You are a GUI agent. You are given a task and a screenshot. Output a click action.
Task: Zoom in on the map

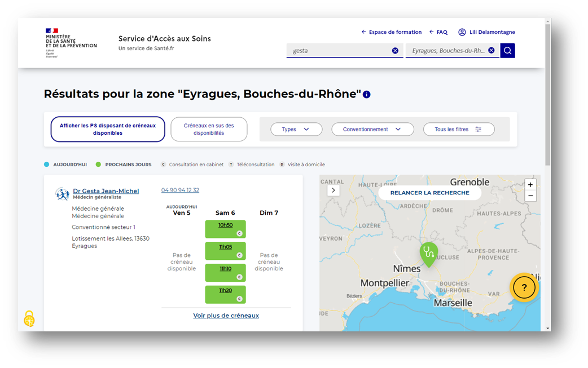pyautogui.click(x=530, y=185)
